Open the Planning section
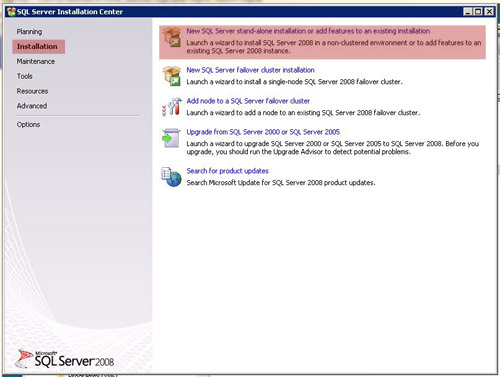The height and width of the screenshot is (377, 500). coord(29,32)
